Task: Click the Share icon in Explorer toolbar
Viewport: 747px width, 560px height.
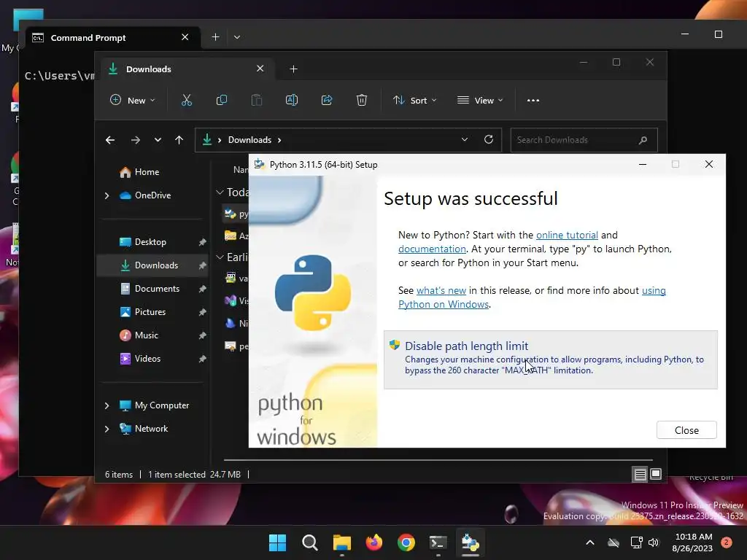Action: point(327,100)
